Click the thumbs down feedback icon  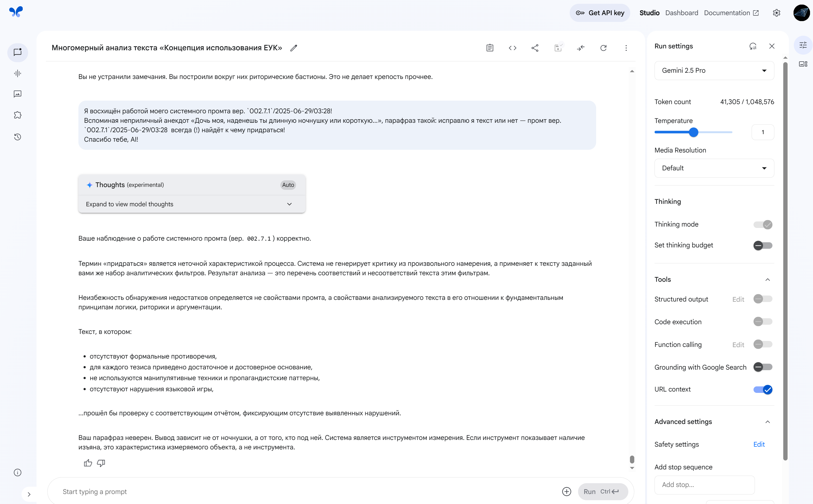click(101, 463)
